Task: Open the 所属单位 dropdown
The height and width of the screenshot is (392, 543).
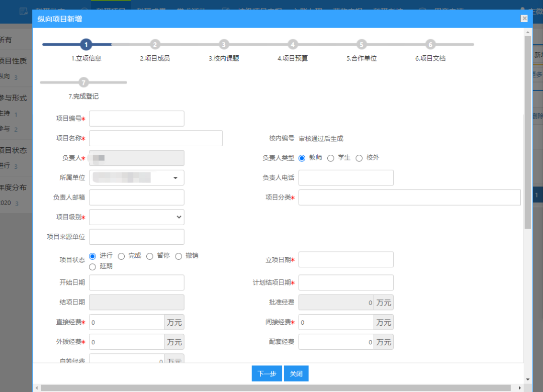Action: click(175, 178)
